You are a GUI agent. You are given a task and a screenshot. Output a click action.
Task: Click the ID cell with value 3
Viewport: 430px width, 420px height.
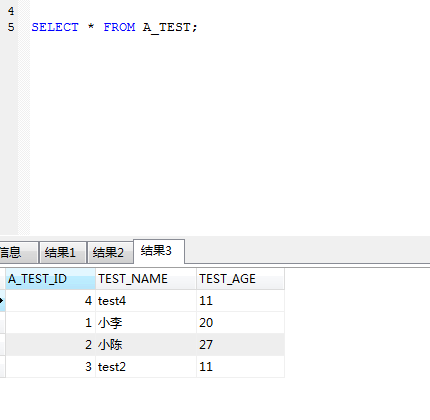click(x=50, y=367)
